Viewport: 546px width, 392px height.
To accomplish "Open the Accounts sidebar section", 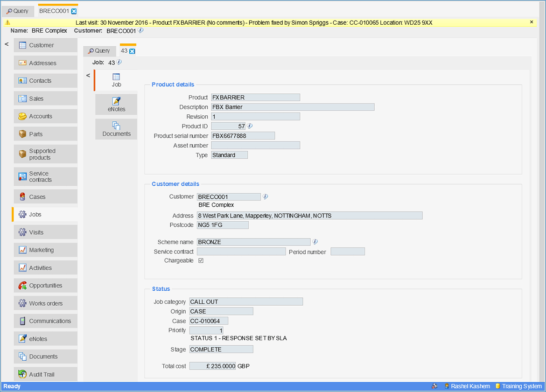I will coord(46,116).
